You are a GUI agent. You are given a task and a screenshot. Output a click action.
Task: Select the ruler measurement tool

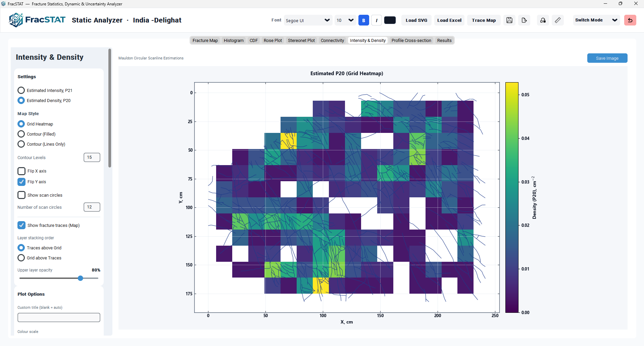558,20
